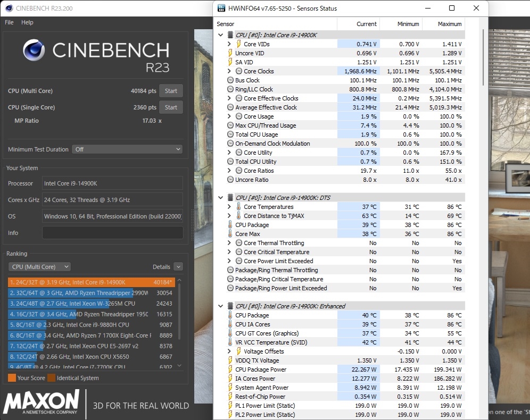
Task: Select the Intel Core i9-9880H ranking entry
Action: pyautogui.click(x=92, y=325)
